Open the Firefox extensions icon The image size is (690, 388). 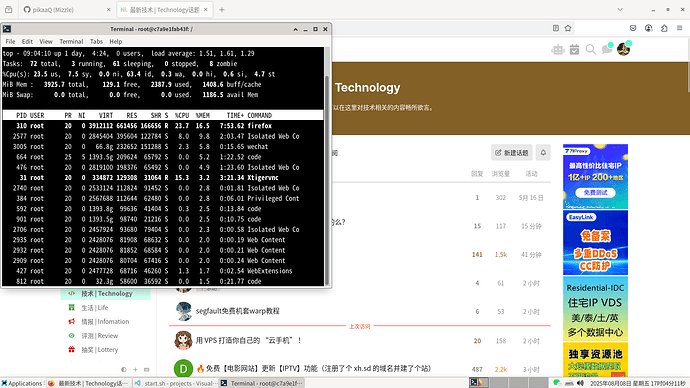[x=664, y=28]
